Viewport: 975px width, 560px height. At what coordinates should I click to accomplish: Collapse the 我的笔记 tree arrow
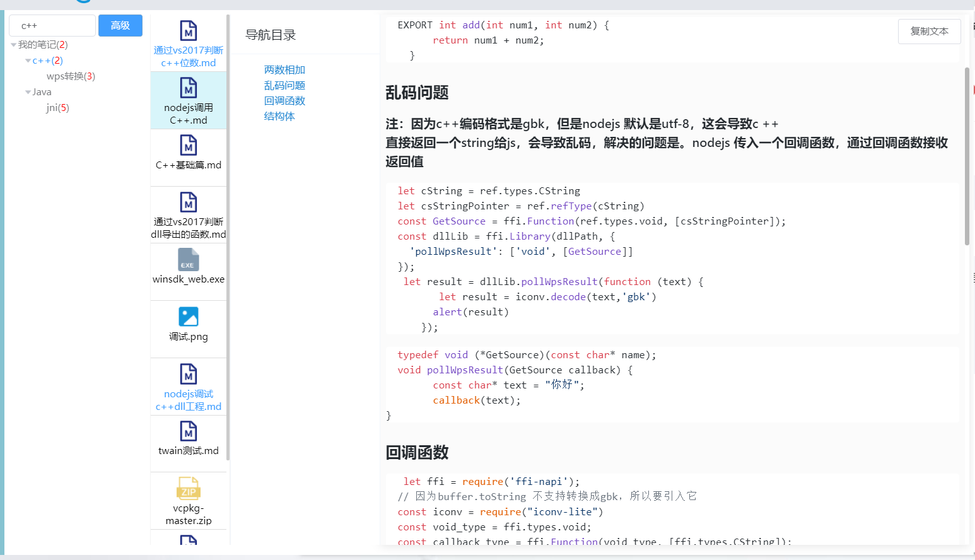click(x=14, y=45)
